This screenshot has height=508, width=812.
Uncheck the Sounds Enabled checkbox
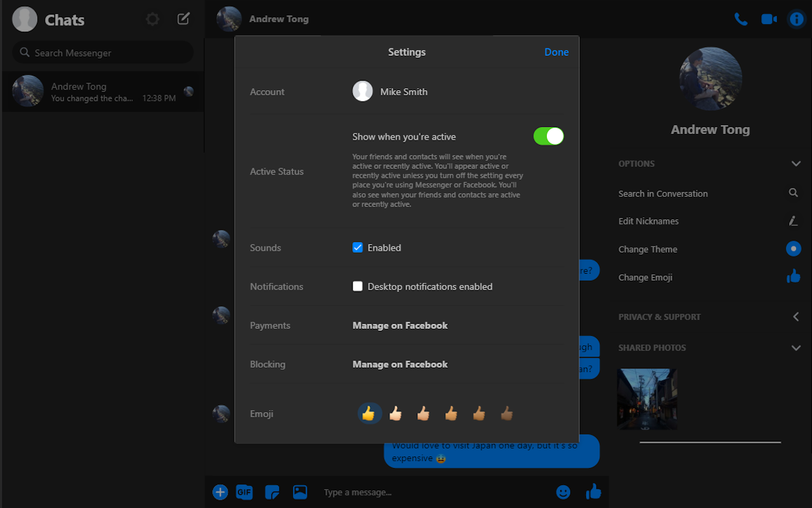pyautogui.click(x=358, y=247)
